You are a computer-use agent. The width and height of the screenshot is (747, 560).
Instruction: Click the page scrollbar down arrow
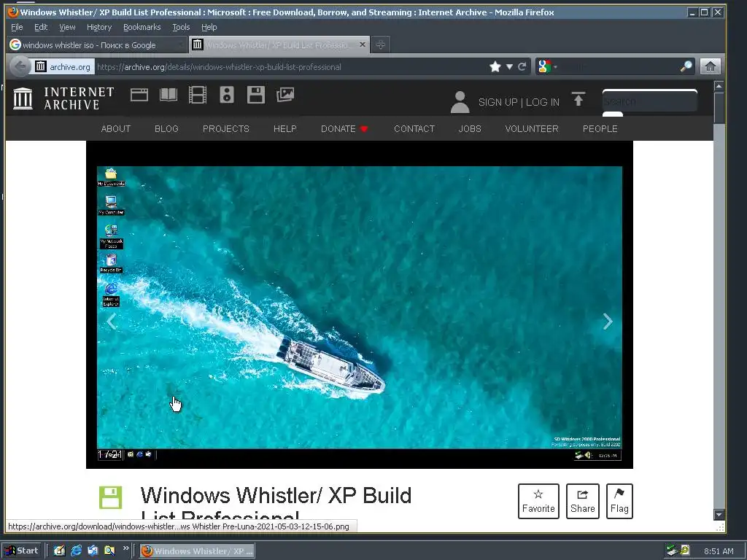click(x=719, y=514)
